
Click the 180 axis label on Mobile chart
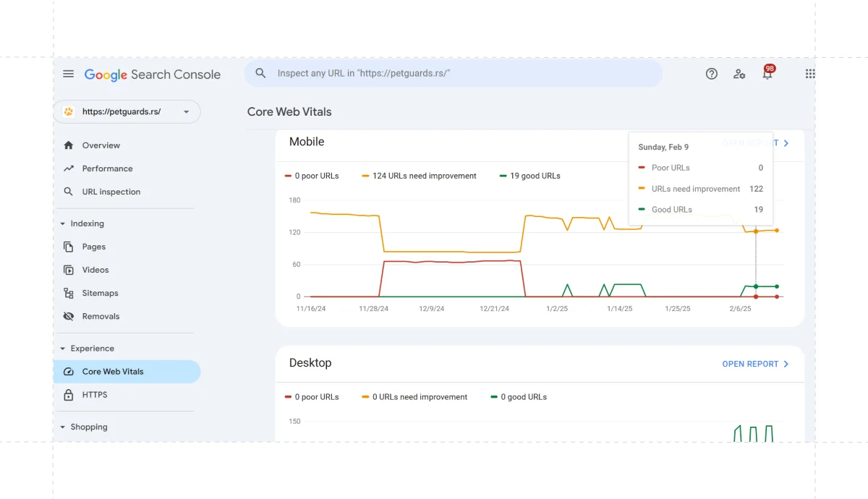coord(294,200)
